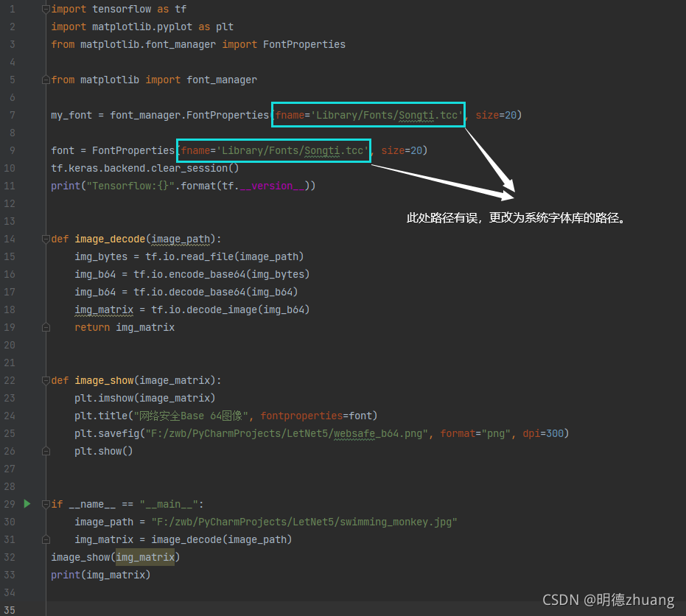The height and width of the screenshot is (616, 686).
Task: Collapse the fold marker at line 5 import
Action: (x=46, y=80)
